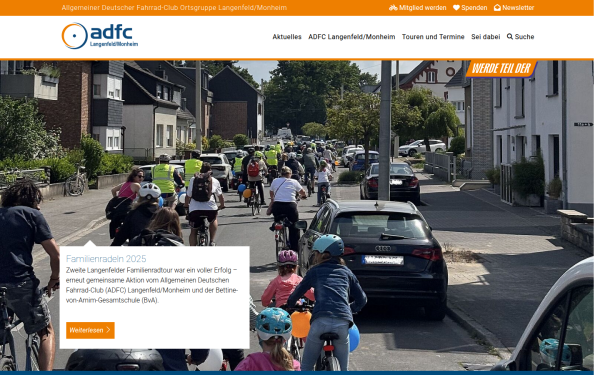Click the heart icon beside Spenden
The image size is (600, 375).
(x=456, y=8)
